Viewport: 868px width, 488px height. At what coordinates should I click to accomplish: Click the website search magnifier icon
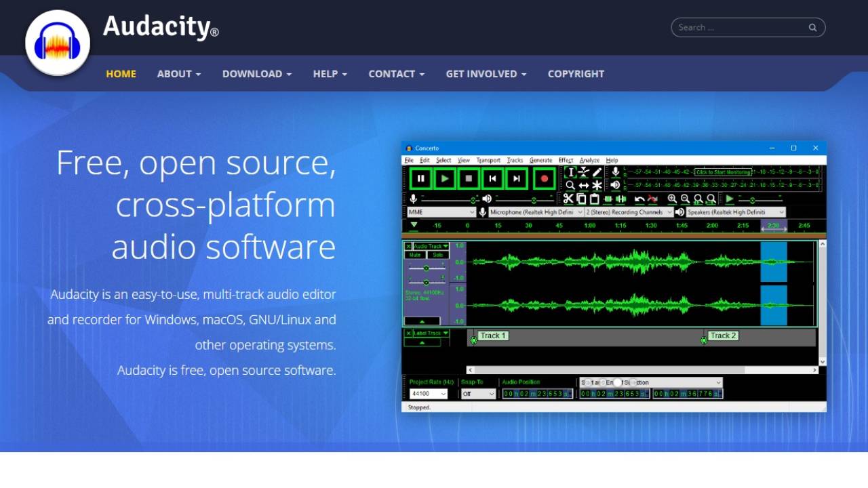tap(812, 28)
